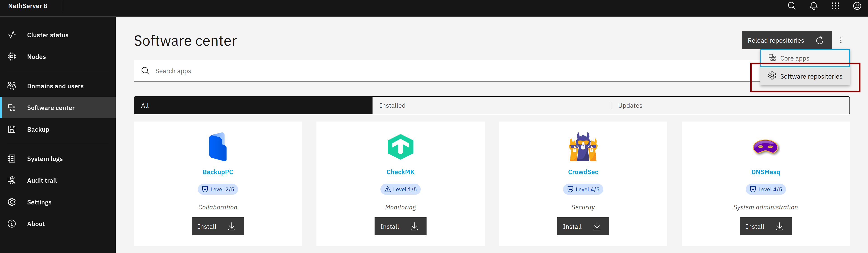Open the Backup section

point(38,129)
